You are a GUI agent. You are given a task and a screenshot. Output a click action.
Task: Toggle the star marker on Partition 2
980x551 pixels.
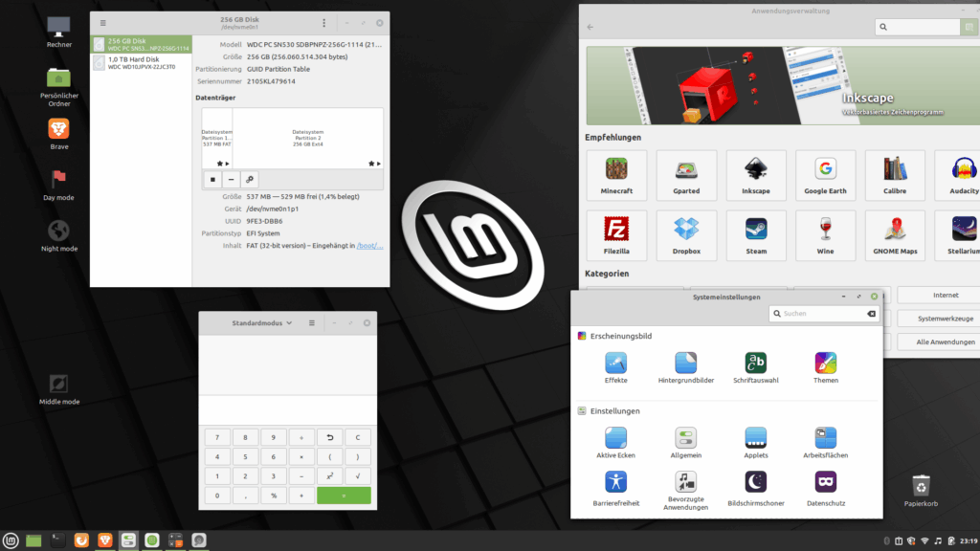(370, 164)
